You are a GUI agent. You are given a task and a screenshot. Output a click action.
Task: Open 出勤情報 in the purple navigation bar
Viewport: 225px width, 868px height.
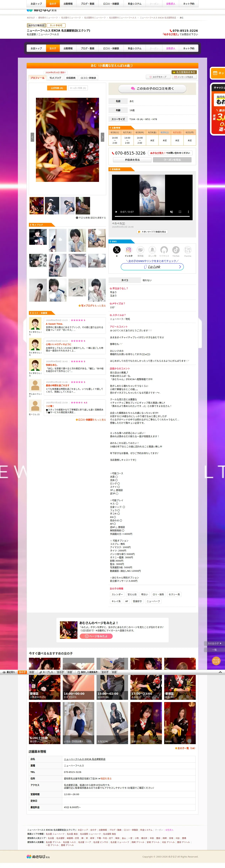[68, 49]
